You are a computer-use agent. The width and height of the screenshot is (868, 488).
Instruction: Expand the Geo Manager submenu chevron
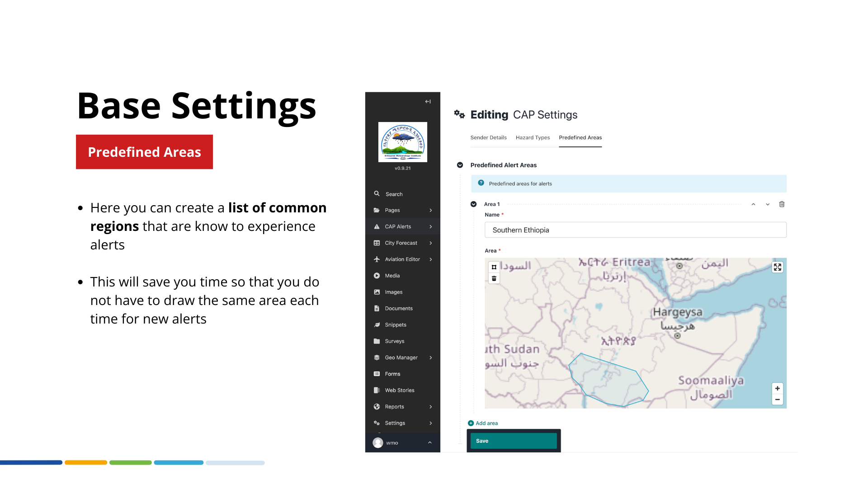431,357
